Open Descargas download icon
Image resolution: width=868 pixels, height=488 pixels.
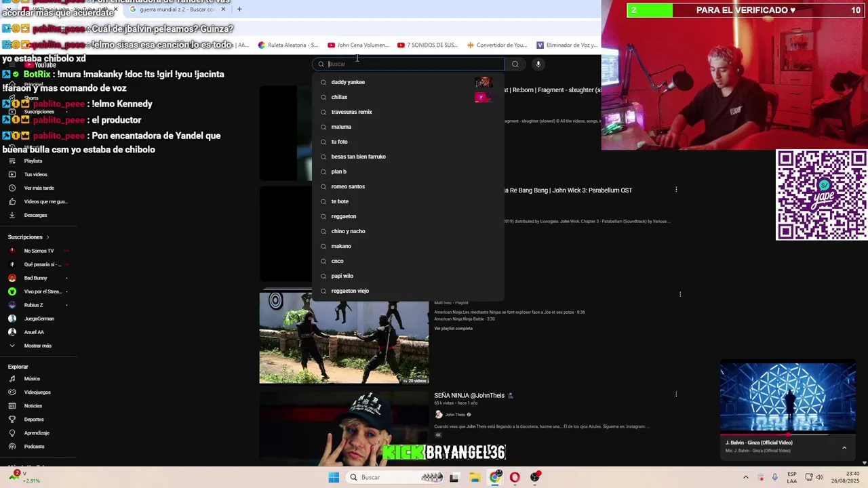tap(12, 215)
